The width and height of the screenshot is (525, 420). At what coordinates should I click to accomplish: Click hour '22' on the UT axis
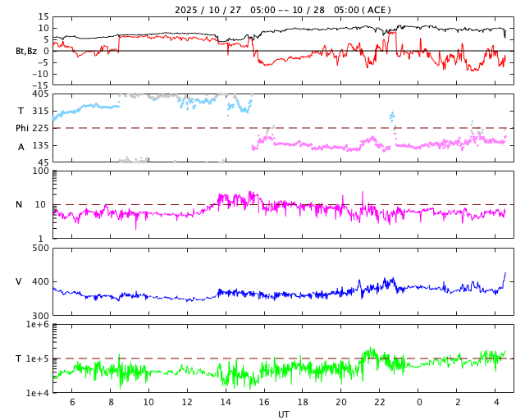380,402
